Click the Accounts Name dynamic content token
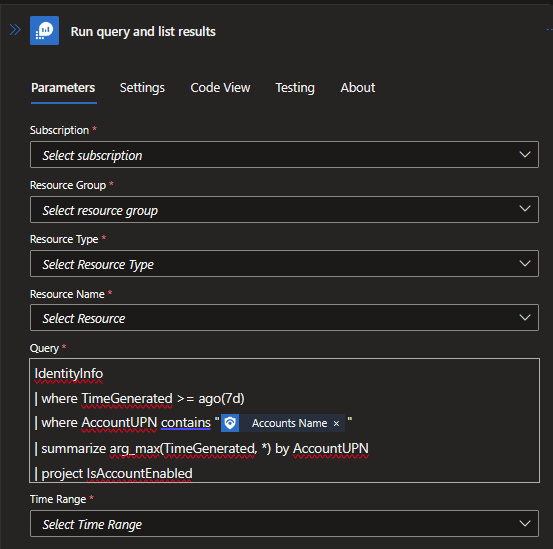Screen dimensions: 553x549 pyautogui.click(x=283, y=423)
